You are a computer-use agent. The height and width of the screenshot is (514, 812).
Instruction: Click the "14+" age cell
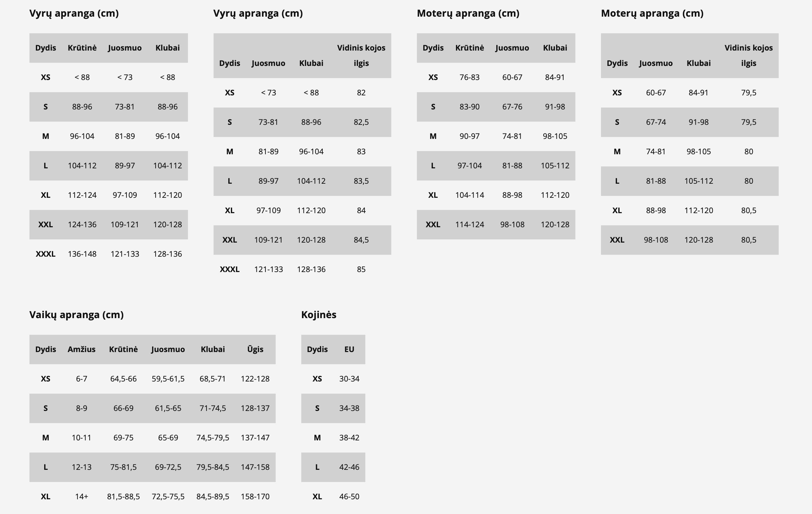[82, 497]
